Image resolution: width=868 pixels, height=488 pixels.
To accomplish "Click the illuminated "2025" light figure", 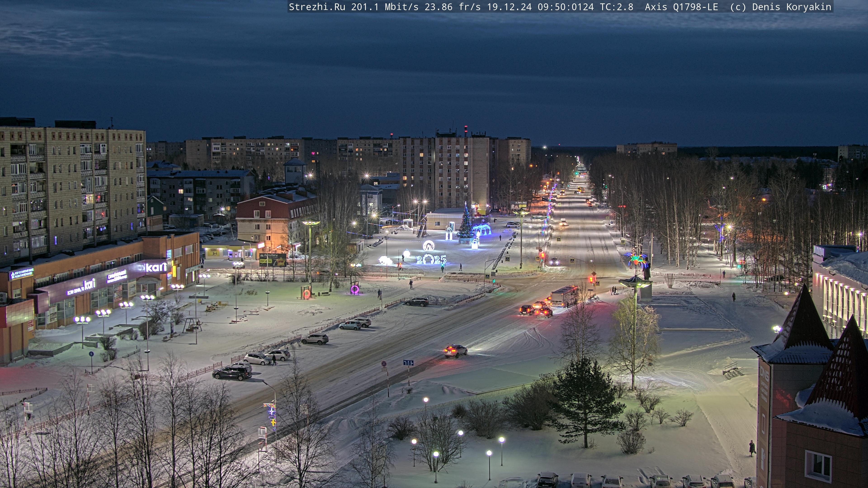I will 431,259.
